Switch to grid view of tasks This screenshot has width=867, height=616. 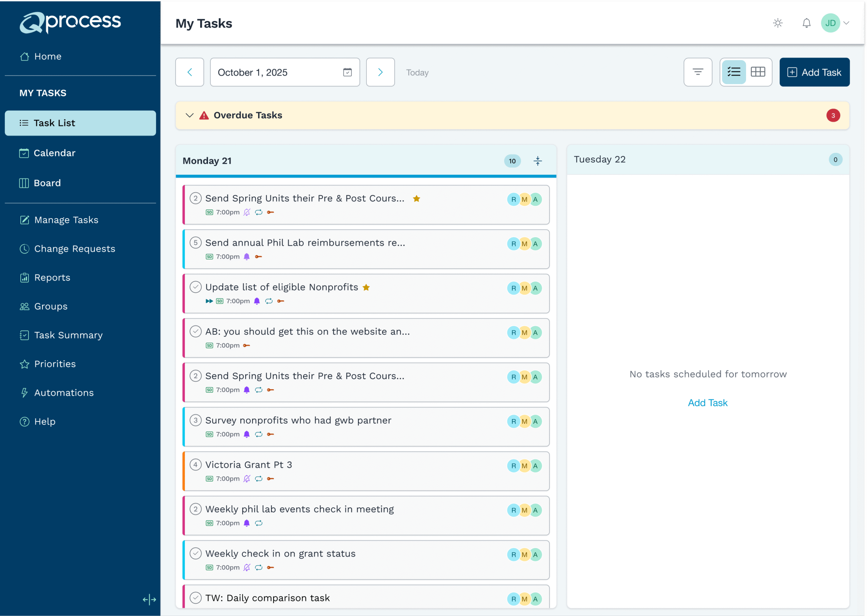coord(758,72)
